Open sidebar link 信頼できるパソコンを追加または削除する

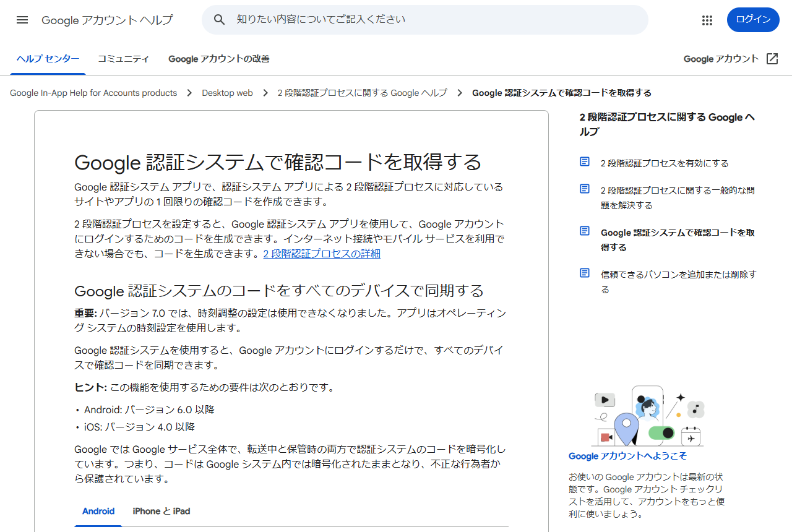tap(678, 282)
